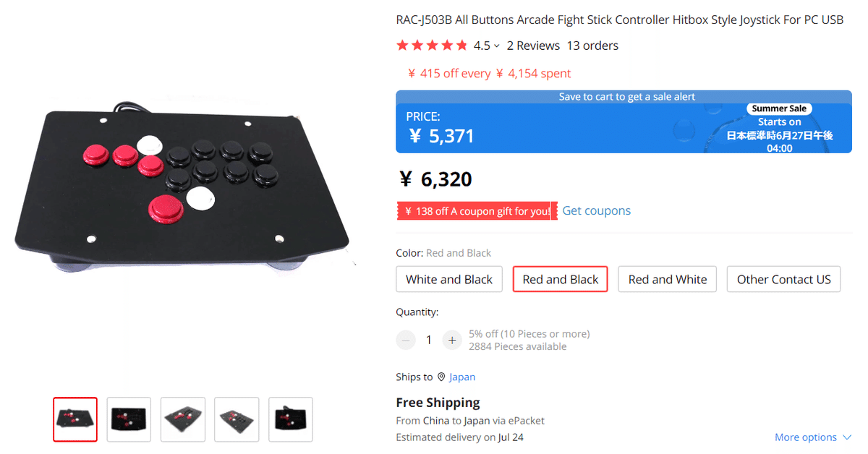The image size is (868, 454).
Task: Click the five-star rating icons
Action: click(432, 46)
